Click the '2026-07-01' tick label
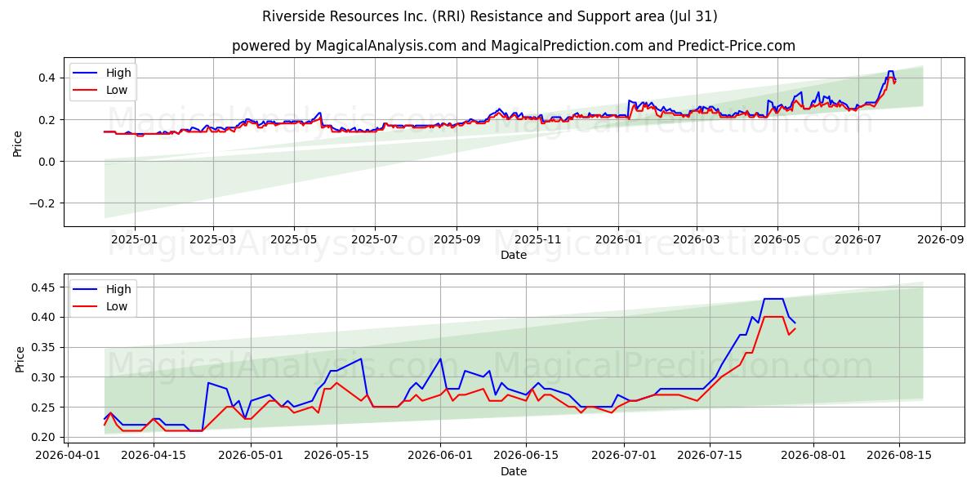Screen dimensions: 980x490 [624, 456]
